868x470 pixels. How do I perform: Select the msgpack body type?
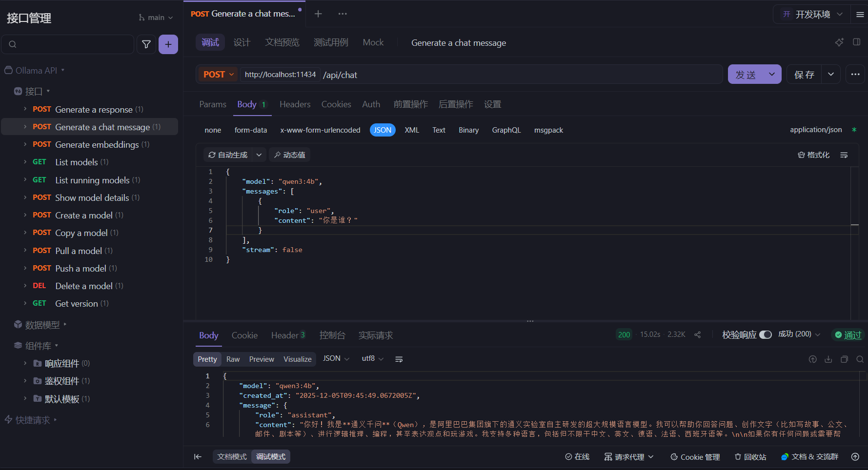[548, 130]
